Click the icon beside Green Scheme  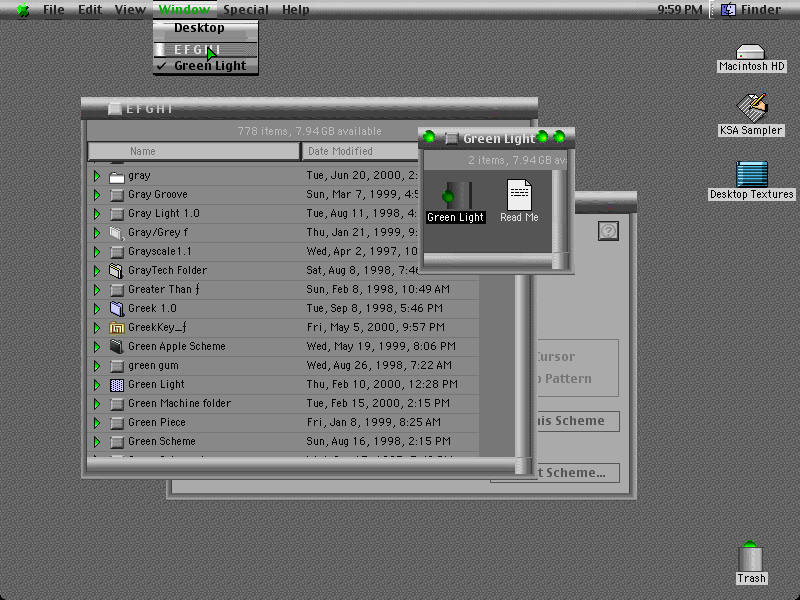(x=117, y=442)
